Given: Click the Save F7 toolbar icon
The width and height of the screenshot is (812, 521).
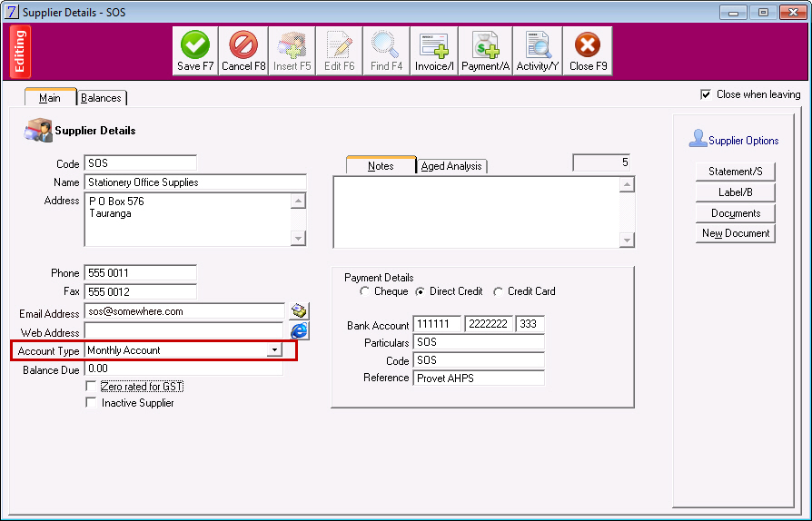Looking at the screenshot, I should pos(194,51).
